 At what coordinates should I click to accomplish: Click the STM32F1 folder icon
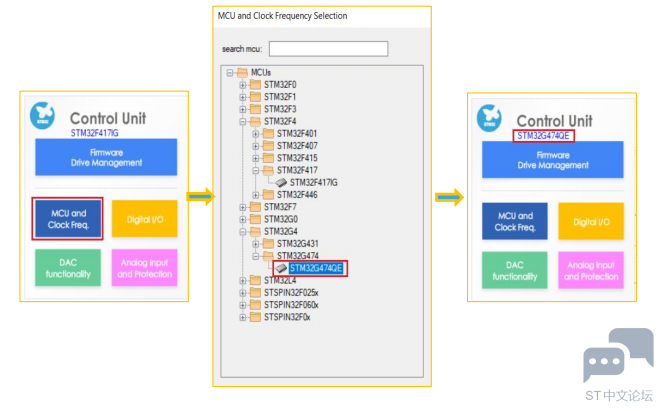tap(255, 97)
